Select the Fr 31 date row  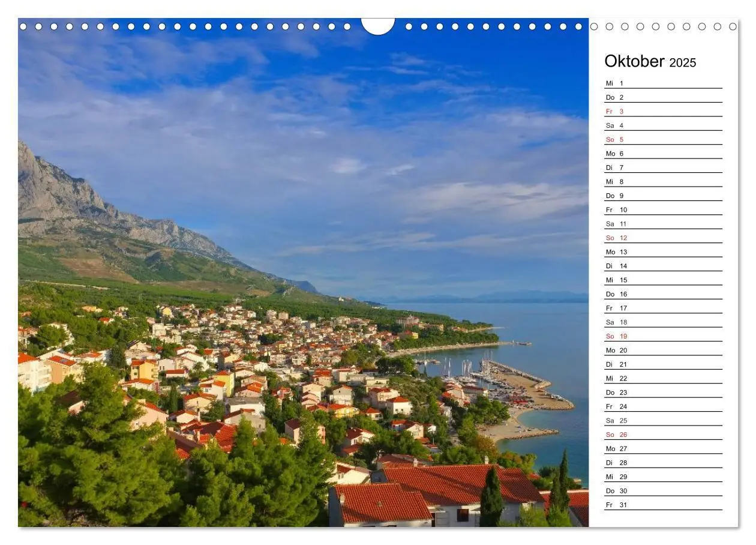663,505
